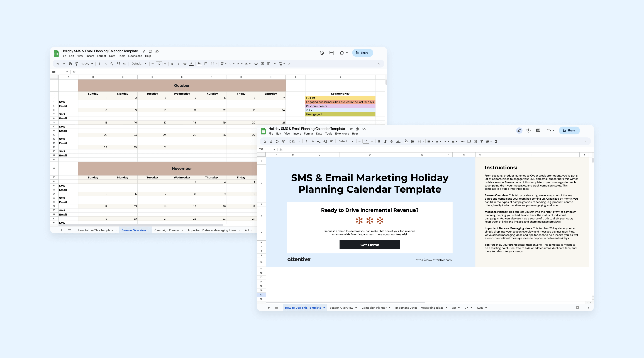Click paint format icon in 105% zoom toolbar
644x358 pixels.
(284, 142)
